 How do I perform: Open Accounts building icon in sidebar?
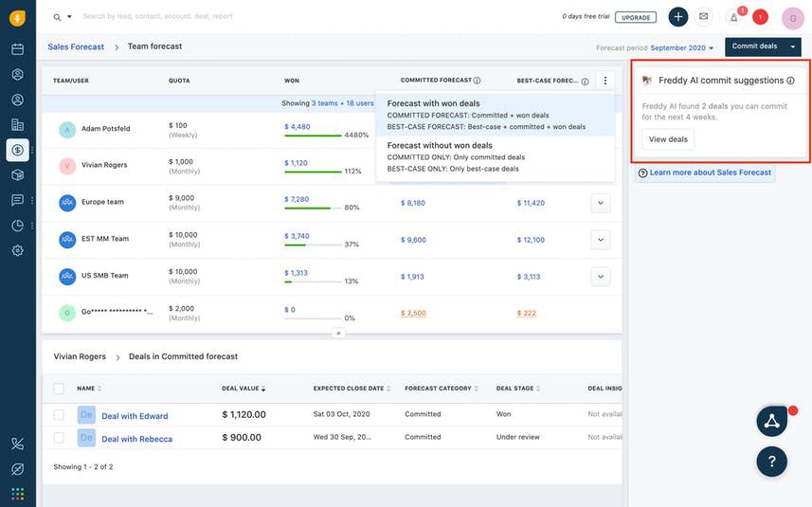coord(18,125)
